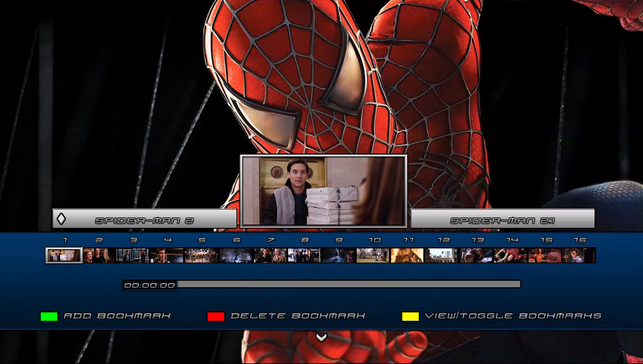Click the Delete Bookmark label
Viewport: 643px width, 364px height.
click(298, 316)
